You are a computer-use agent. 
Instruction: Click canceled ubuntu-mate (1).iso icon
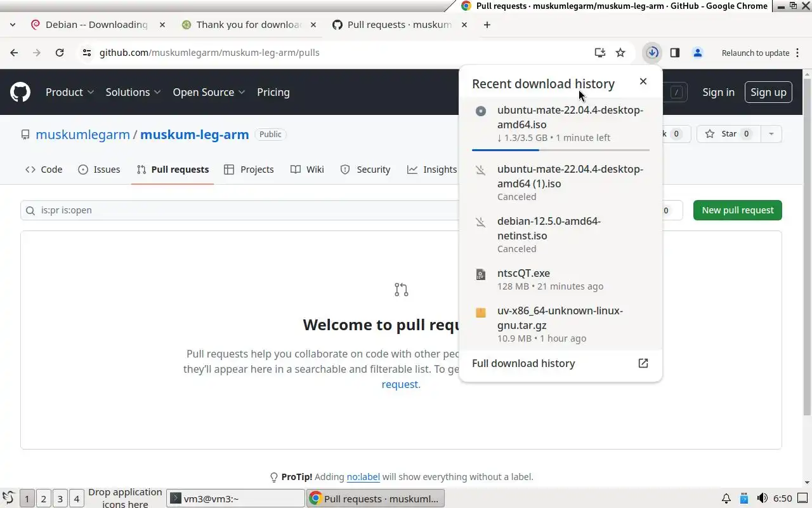(x=481, y=170)
